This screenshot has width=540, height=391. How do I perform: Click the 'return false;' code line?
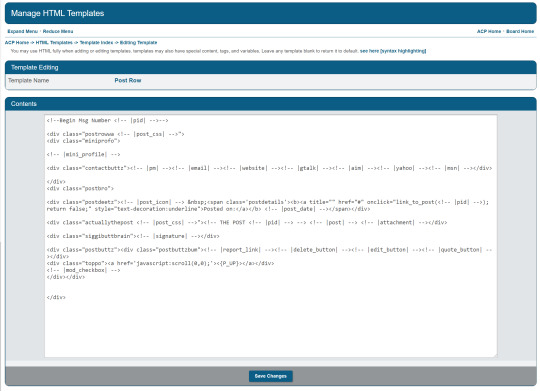(208, 209)
